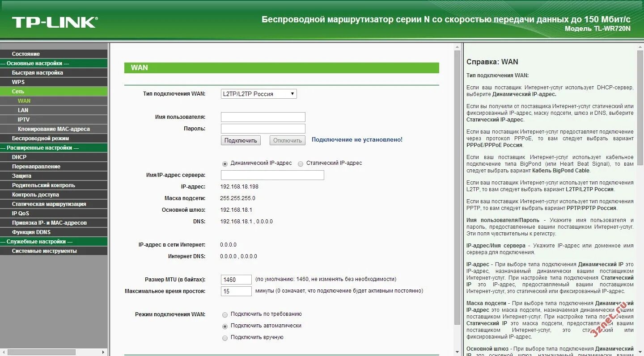Open the Защита sidebar section

pyautogui.click(x=54, y=176)
